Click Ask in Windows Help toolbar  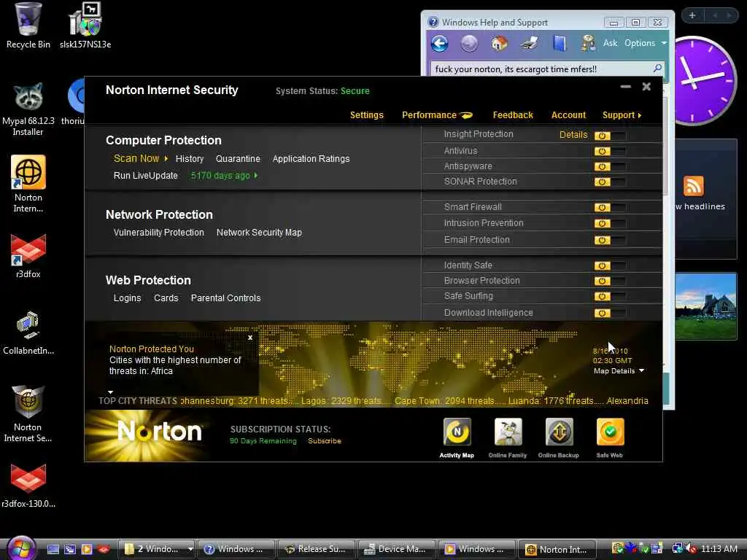[x=611, y=43]
